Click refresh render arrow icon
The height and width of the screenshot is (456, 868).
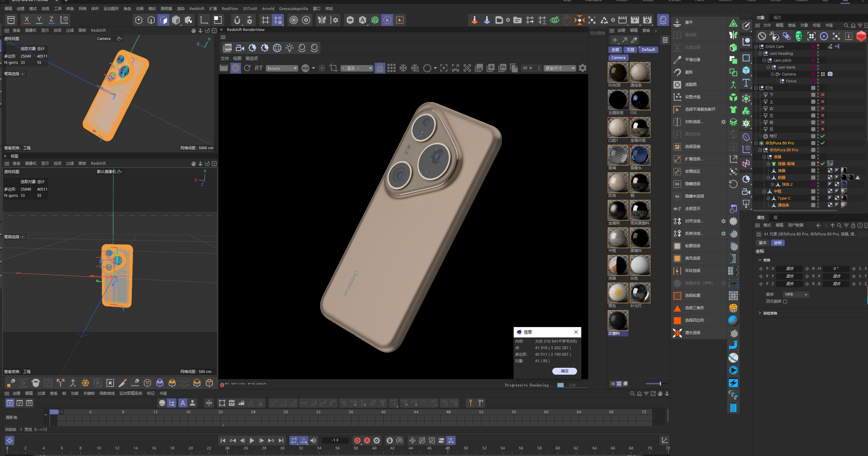tap(247, 68)
